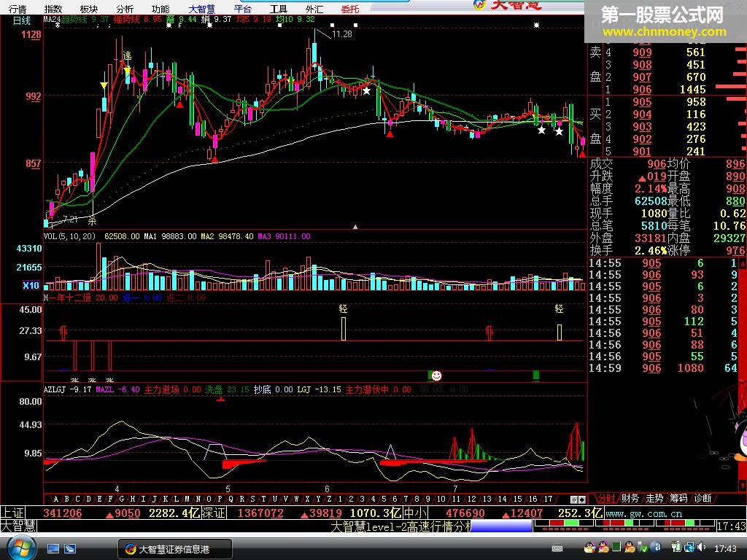
Task: Open the 工具 menu
Action: [279, 9]
